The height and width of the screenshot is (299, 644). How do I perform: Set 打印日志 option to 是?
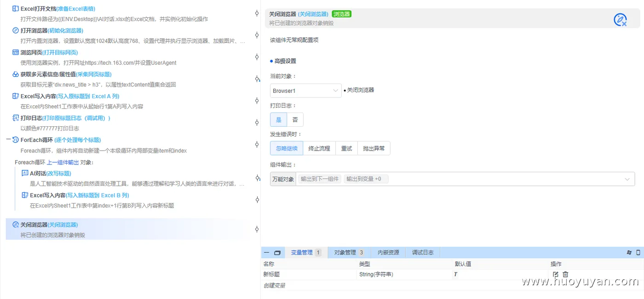[x=278, y=119]
